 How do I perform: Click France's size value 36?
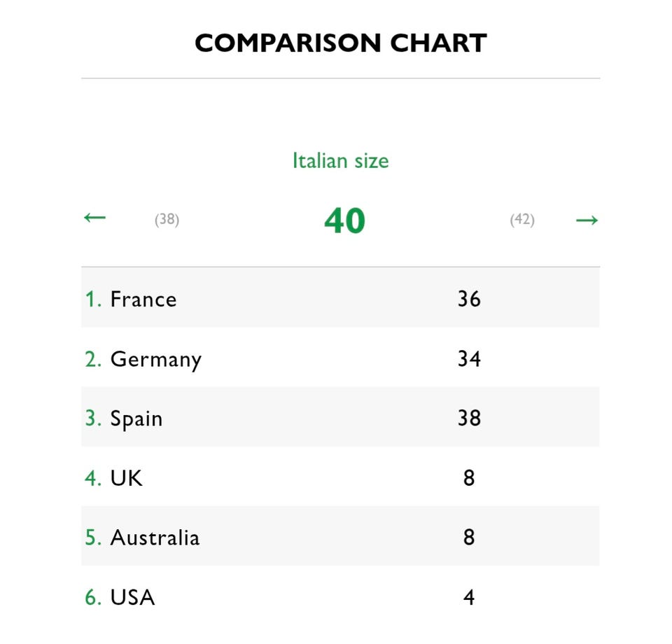[469, 300]
